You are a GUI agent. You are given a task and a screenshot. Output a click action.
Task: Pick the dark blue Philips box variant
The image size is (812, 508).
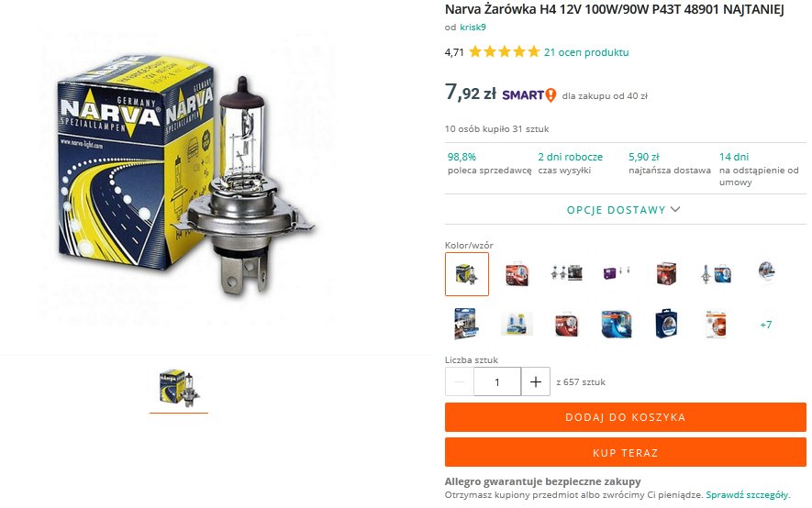tap(666, 325)
